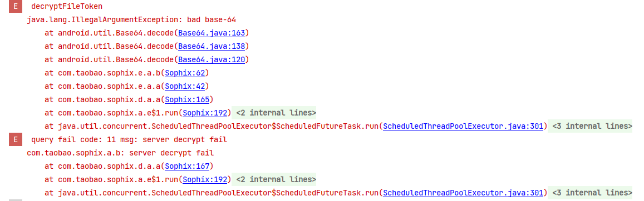The image size is (644, 201).
Task: Open the Sophix:62 stack frame link
Action: [x=185, y=73]
